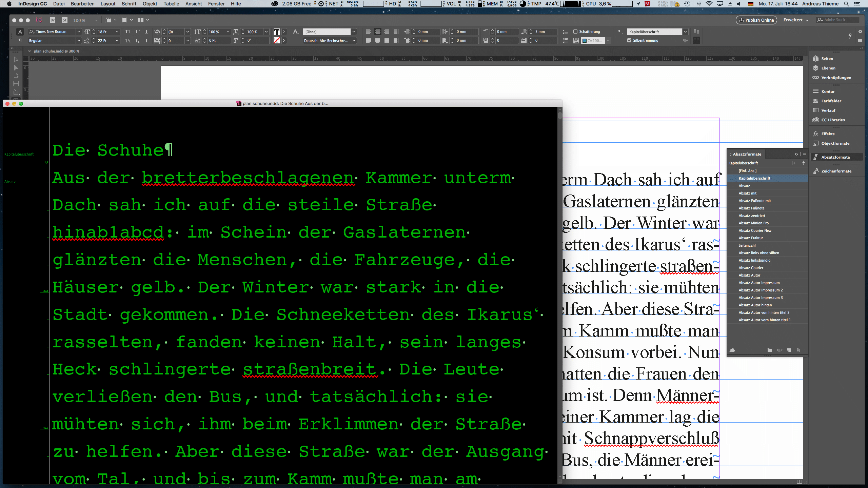This screenshot has width=868, height=488.
Task: Create new style group folder icon
Action: (x=770, y=350)
